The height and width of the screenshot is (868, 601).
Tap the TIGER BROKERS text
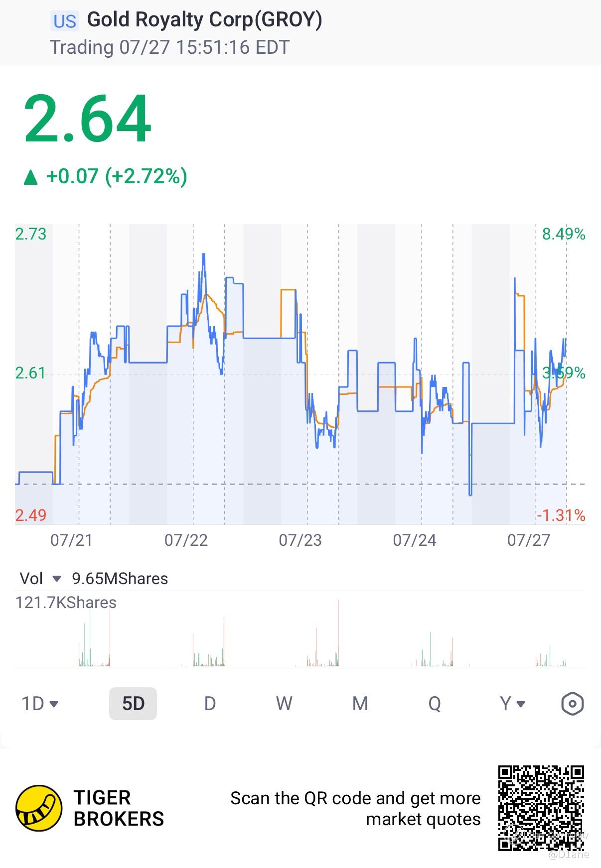click(x=119, y=808)
